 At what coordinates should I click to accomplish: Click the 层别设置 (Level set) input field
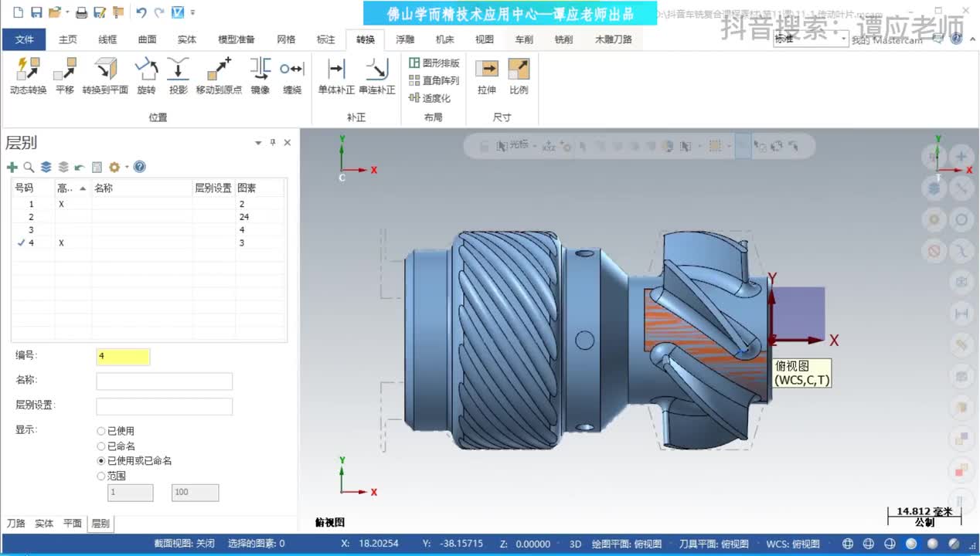point(164,406)
